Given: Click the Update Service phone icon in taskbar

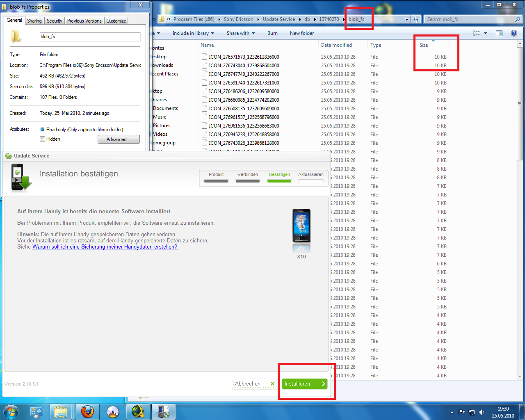Looking at the screenshot, I should point(164,412).
